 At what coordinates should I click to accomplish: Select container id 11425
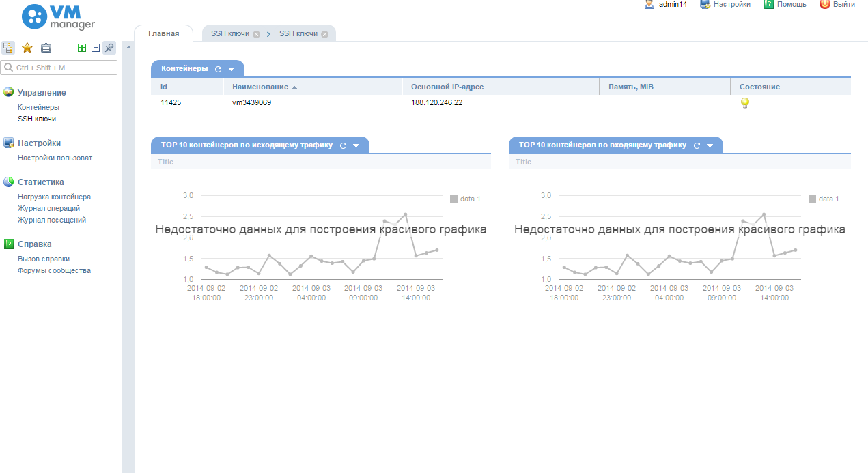171,102
